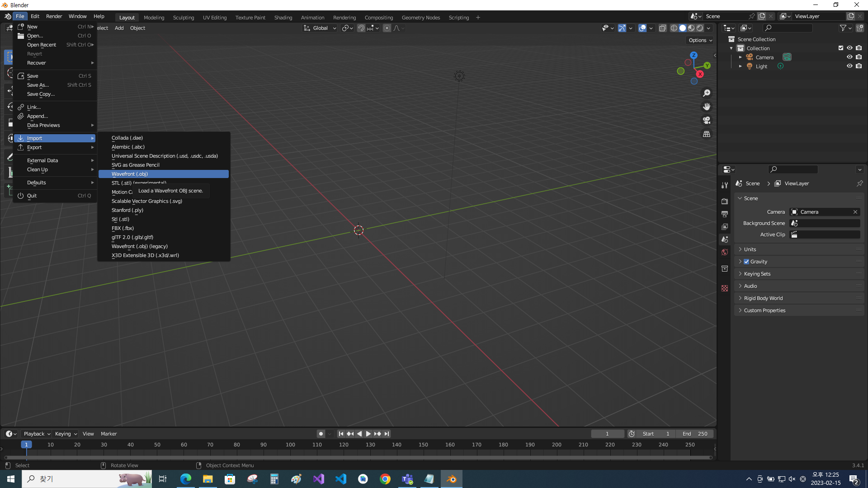Click the Options button in the viewport

700,40
